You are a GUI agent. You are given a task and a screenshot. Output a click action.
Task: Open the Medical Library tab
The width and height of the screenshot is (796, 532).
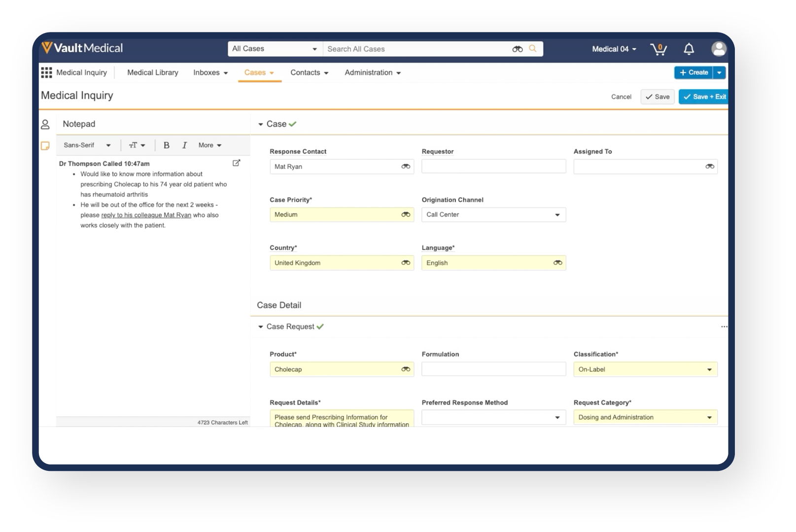pos(153,72)
